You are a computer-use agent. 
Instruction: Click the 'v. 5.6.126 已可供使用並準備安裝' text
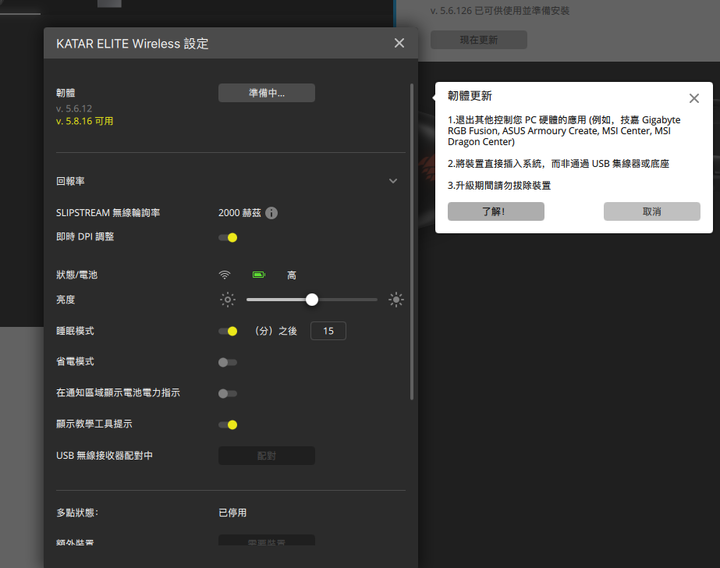500,11
